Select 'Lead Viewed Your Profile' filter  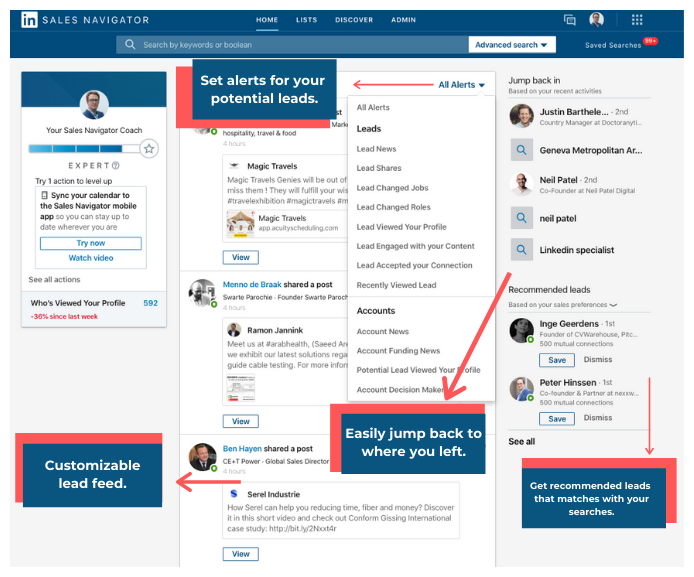(x=401, y=227)
